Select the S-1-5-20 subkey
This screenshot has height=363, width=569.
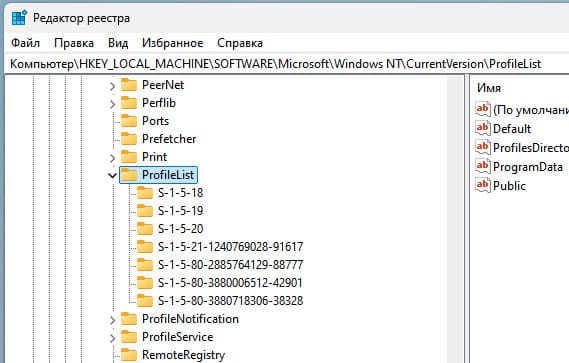(180, 229)
